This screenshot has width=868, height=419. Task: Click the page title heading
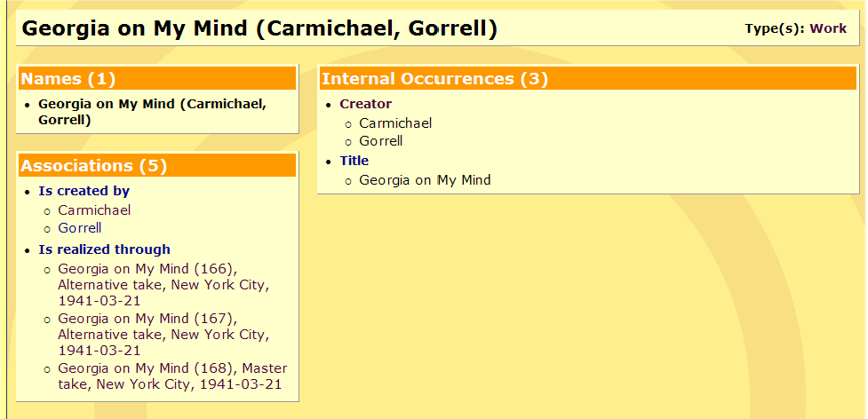coord(259,28)
